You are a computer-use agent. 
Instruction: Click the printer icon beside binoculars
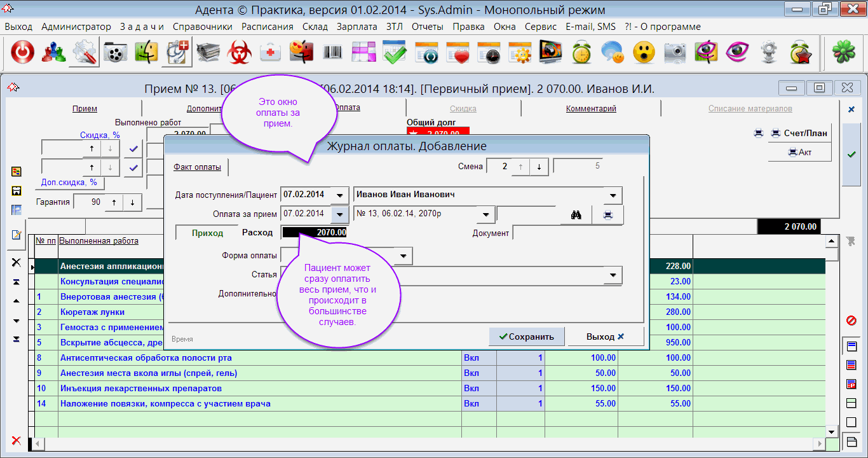608,215
